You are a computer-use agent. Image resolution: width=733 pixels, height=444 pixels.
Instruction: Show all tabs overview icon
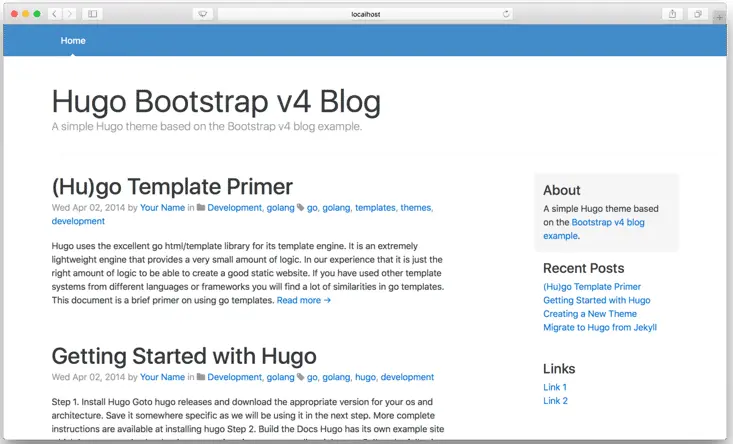697,14
